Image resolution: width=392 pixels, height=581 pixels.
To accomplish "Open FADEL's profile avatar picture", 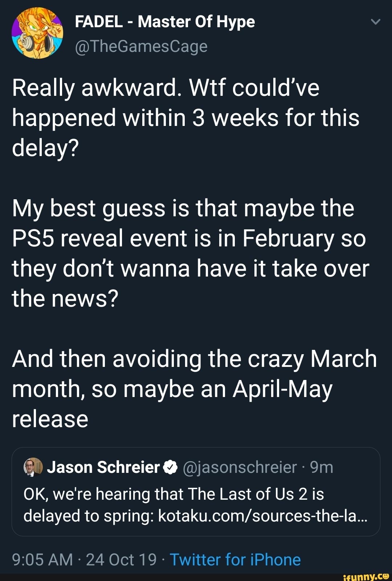I will point(37,33).
